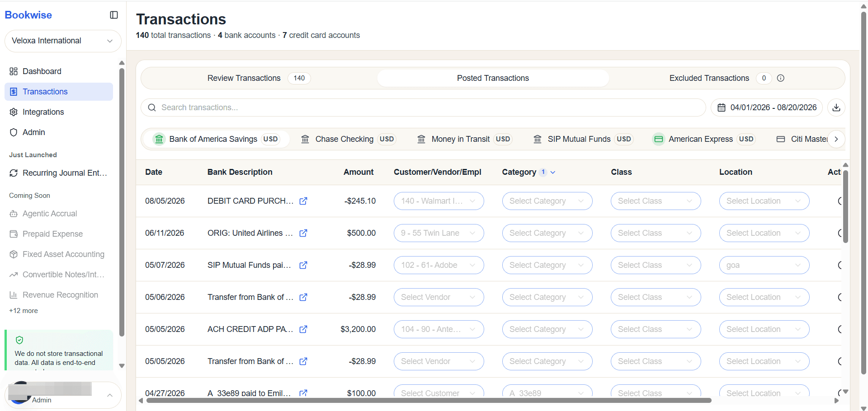The height and width of the screenshot is (411, 868).
Task: Open date range picker 04/01/2026 - 08/20/2026
Action: pyautogui.click(x=767, y=107)
